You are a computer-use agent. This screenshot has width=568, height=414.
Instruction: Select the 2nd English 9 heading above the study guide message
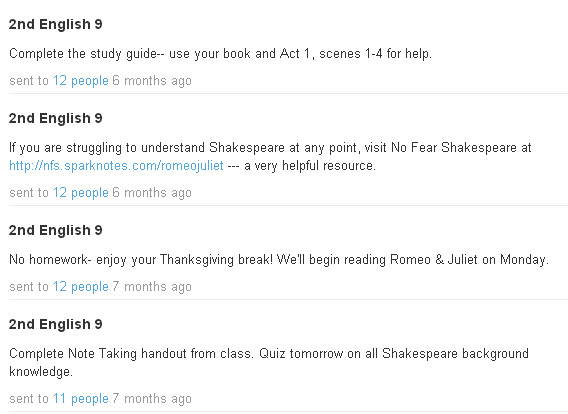[x=56, y=24]
